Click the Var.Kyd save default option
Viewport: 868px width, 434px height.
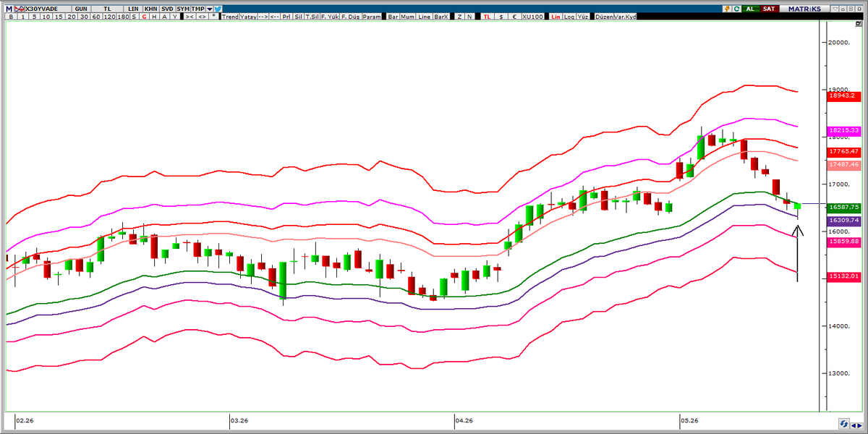point(625,17)
